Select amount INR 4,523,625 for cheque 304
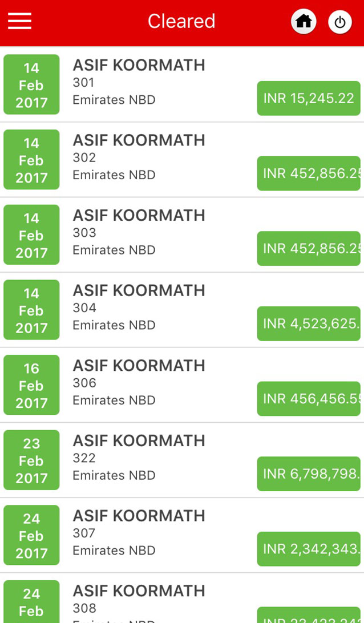 pos(309,323)
